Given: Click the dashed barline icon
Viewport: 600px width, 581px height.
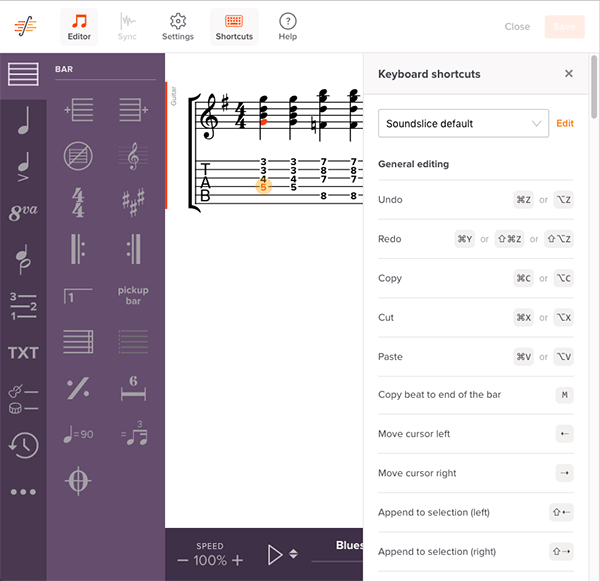Looking at the screenshot, I should [x=133, y=342].
